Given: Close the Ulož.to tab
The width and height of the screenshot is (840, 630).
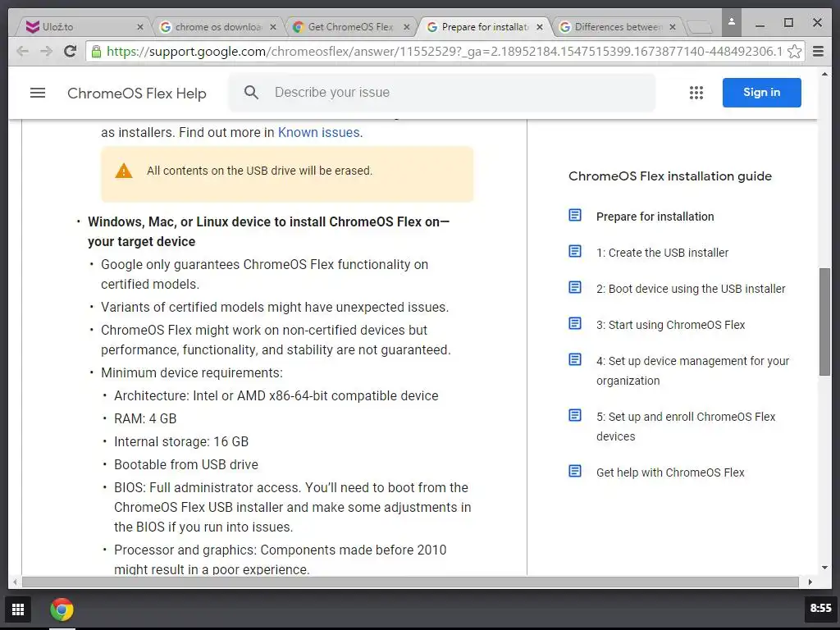Looking at the screenshot, I should coord(139,27).
